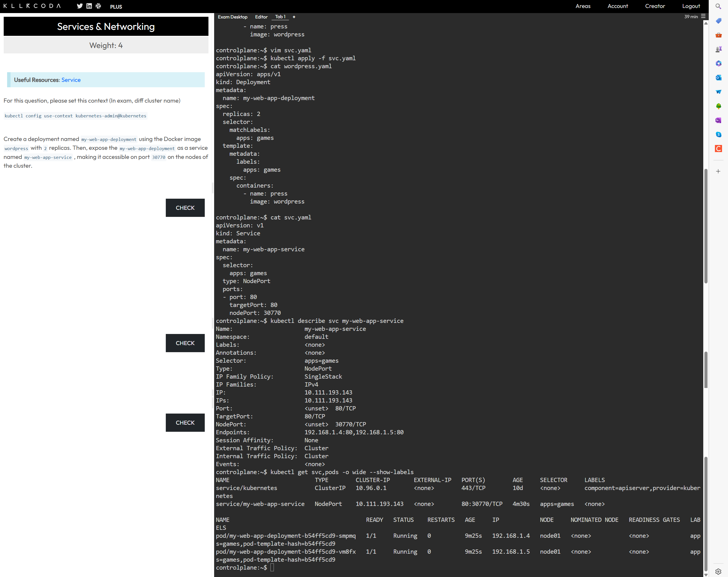Add an app to sidebar with plus
This screenshot has height=577, width=728.
tap(718, 171)
